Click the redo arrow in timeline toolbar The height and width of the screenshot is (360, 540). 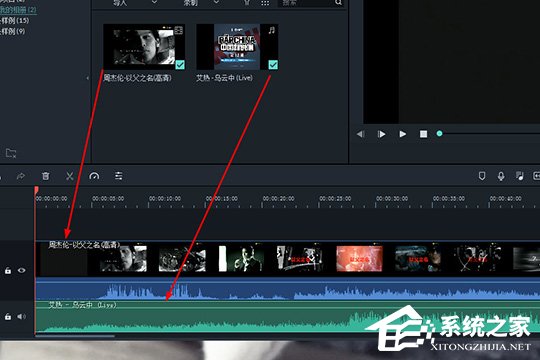(x=21, y=176)
